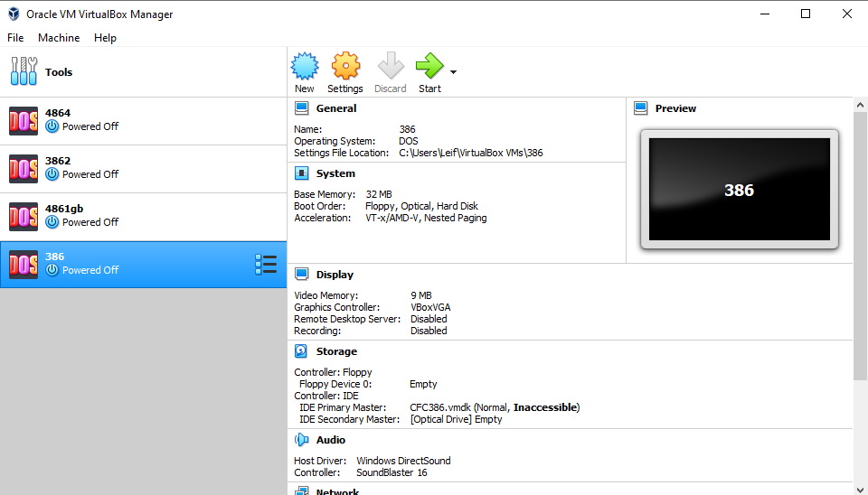Image resolution: width=868 pixels, height=495 pixels.
Task: Click the Operating System DOS value
Action: pyautogui.click(x=408, y=141)
